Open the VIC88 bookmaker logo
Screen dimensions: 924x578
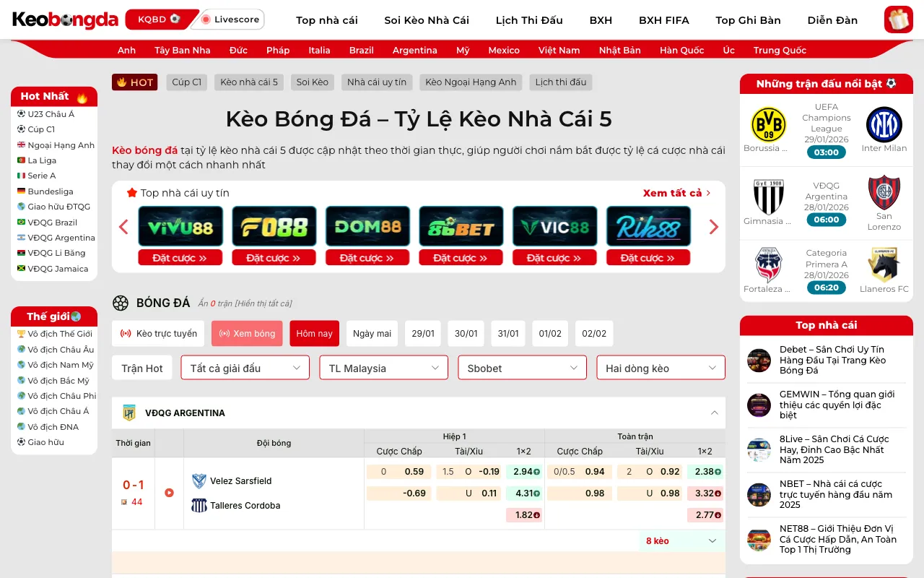[555, 226]
